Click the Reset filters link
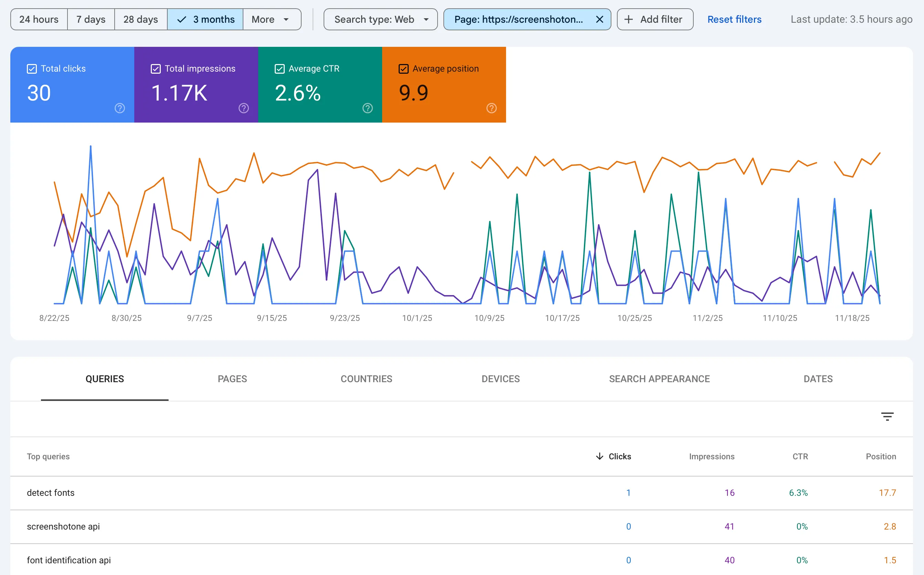 tap(734, 19)
